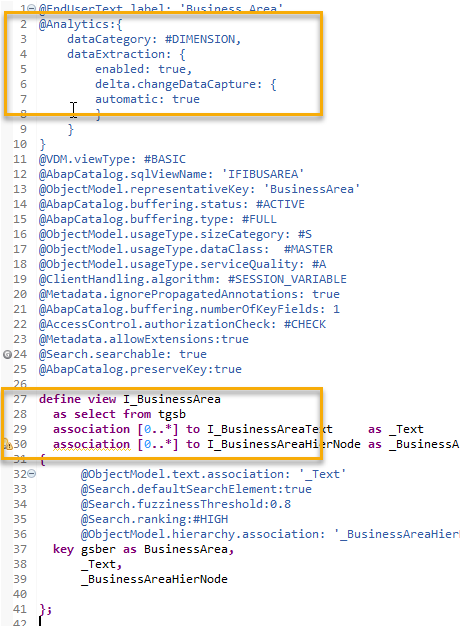Click the automatic: true entry on line 7
460x626 pixels.
(147, 99)
